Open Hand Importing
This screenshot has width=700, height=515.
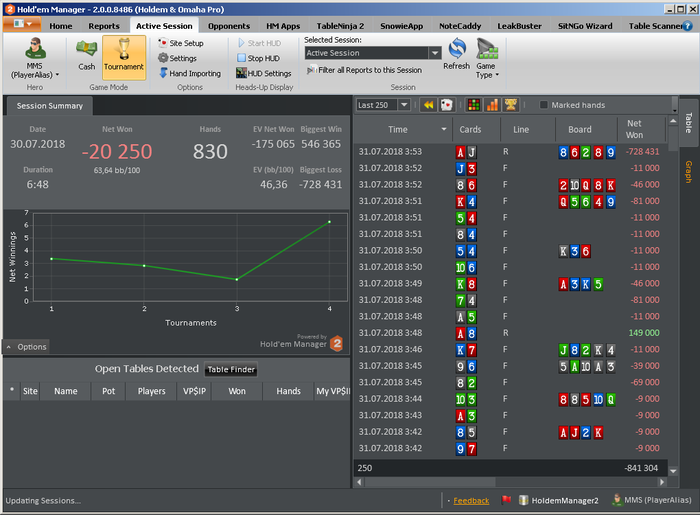click(190, 73)
